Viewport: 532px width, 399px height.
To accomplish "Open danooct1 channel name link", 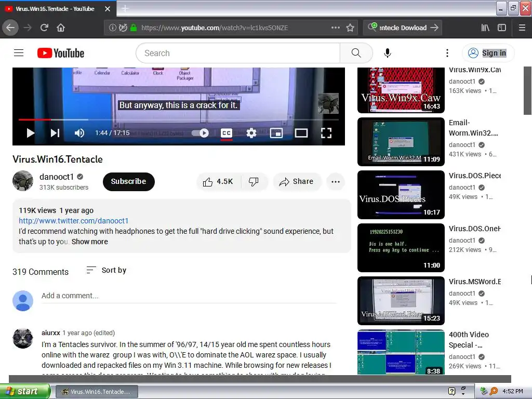I will tap(56, 177).
